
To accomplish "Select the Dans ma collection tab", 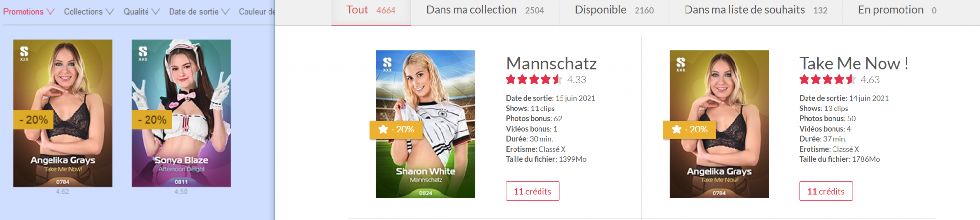I will click(x=485, y=10).
